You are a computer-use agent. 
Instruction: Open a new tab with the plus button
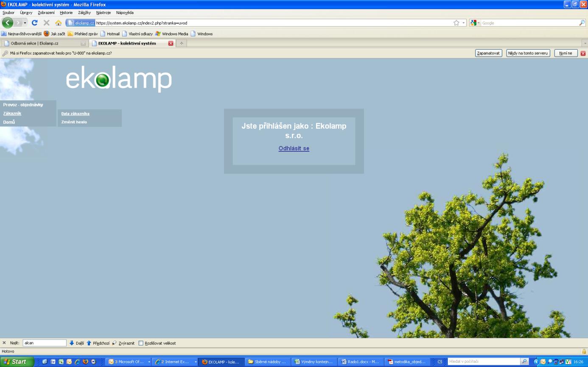[182, 43]
